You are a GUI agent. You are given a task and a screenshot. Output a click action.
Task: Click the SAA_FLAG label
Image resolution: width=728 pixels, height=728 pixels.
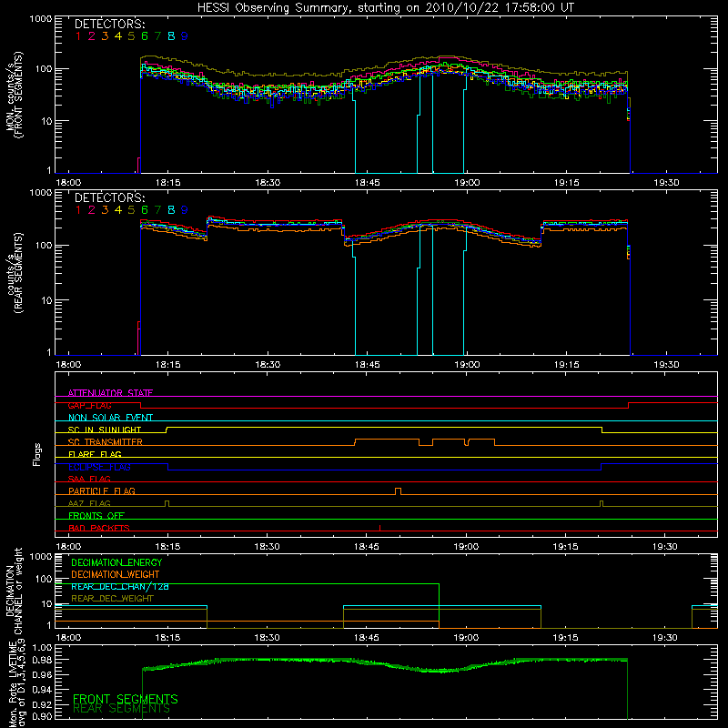coord(89,480)
